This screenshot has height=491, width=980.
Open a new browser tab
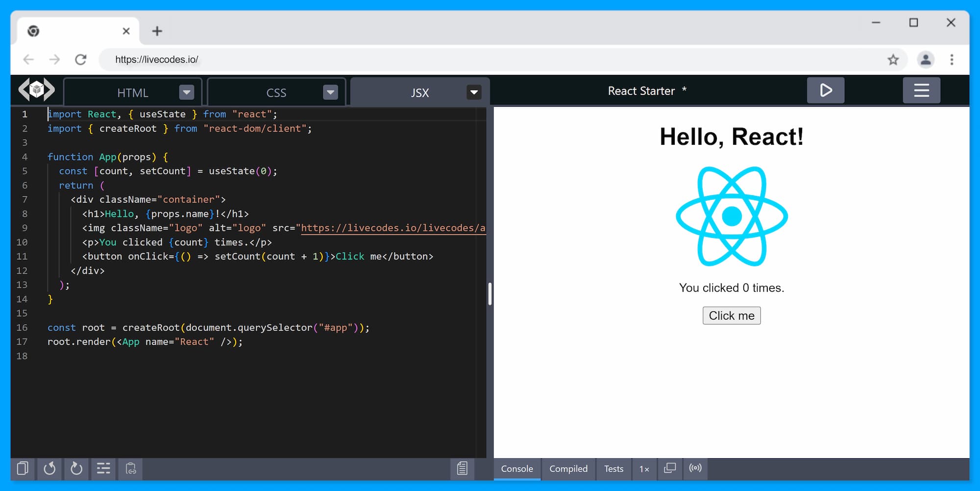coord(157,31)
